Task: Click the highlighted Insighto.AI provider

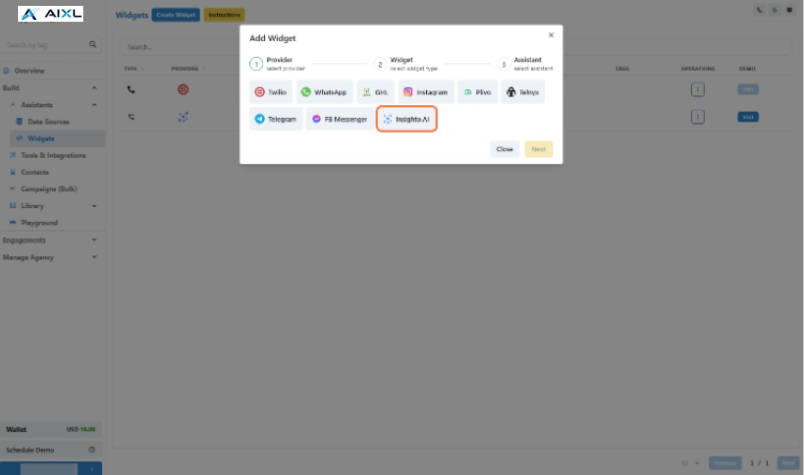Action: point(407,119)
